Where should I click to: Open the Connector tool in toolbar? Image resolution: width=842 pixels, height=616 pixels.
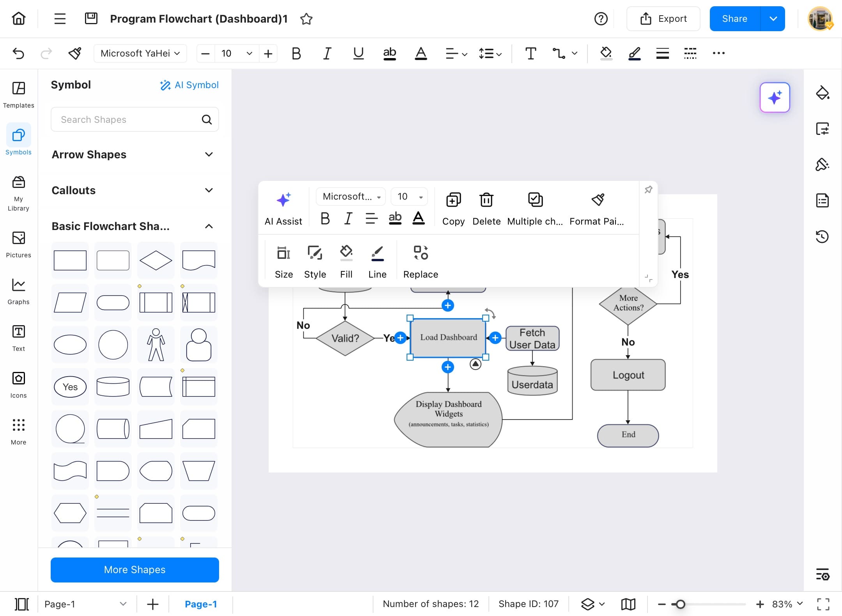[559, 53]
